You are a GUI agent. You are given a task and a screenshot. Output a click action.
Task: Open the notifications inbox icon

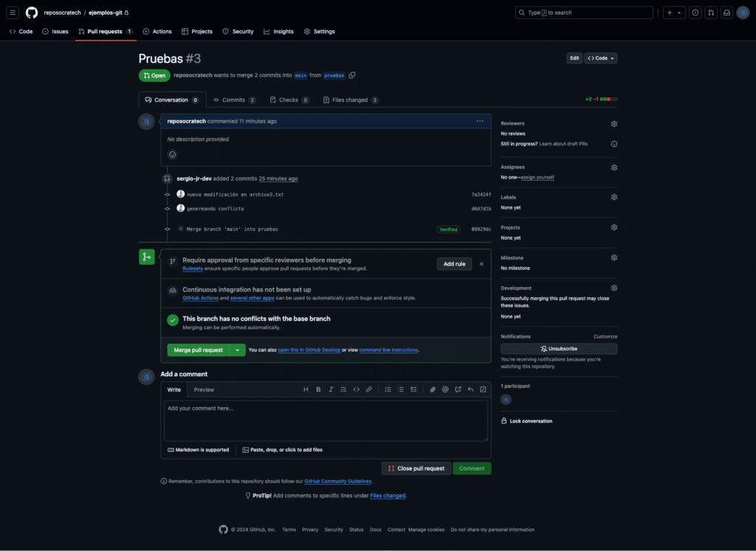(x=727, y=13)
